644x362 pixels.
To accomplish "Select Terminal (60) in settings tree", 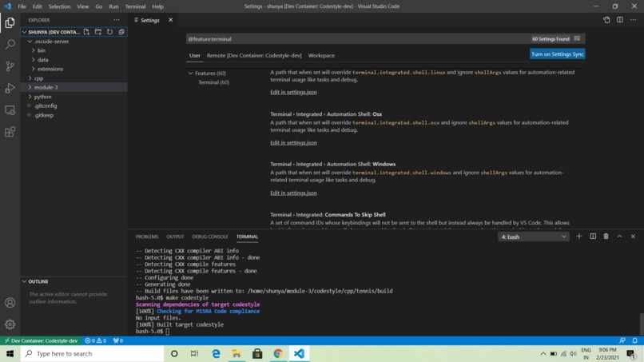I will pos(213,82).
